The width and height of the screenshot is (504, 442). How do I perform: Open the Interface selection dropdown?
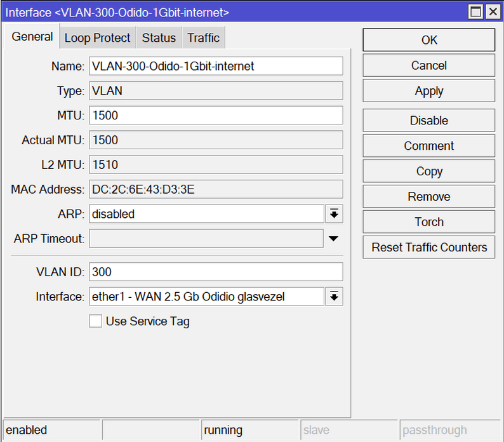334,297
